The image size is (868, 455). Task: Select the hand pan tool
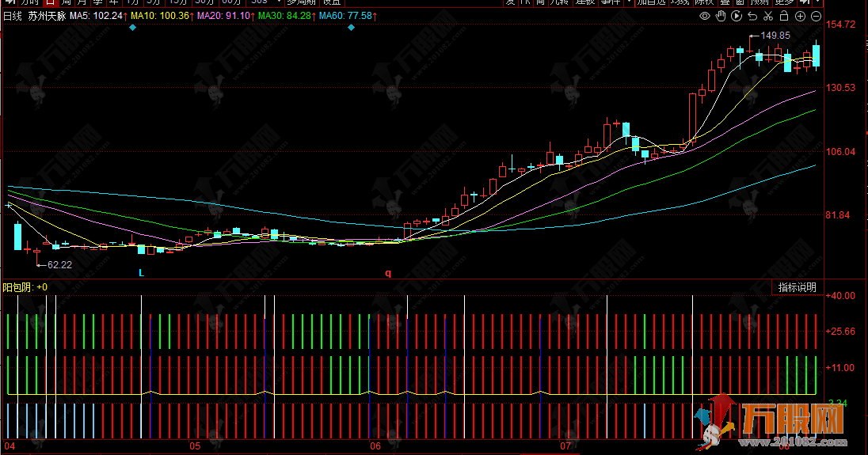click(720, 16)
